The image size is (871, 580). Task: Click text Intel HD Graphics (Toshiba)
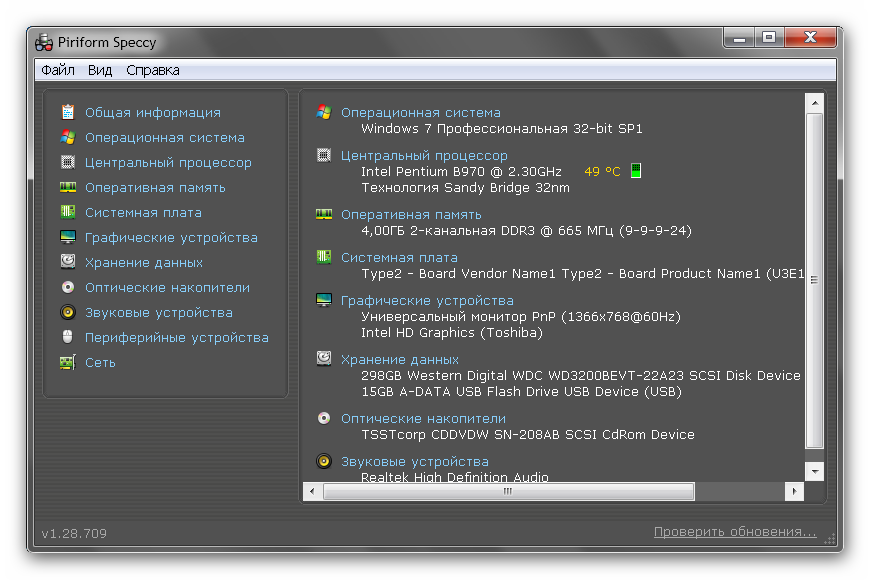click(452, 333)
